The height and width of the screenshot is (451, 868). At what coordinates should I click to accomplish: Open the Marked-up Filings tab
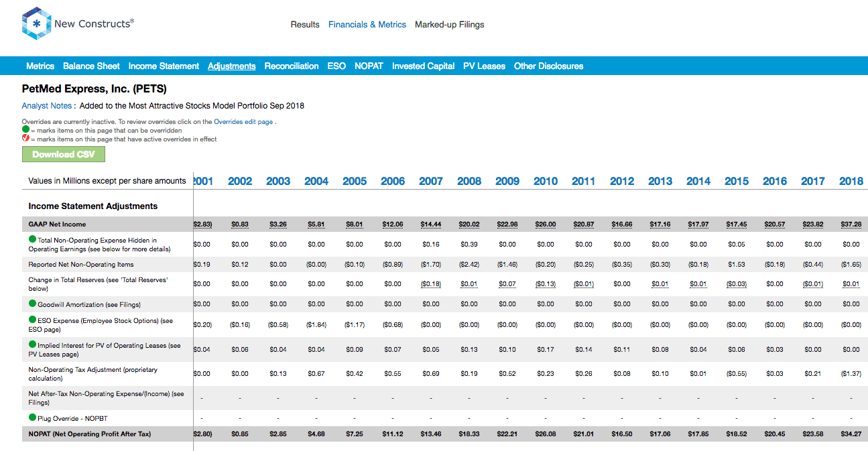pyautogui.click(x=449, y=25)
